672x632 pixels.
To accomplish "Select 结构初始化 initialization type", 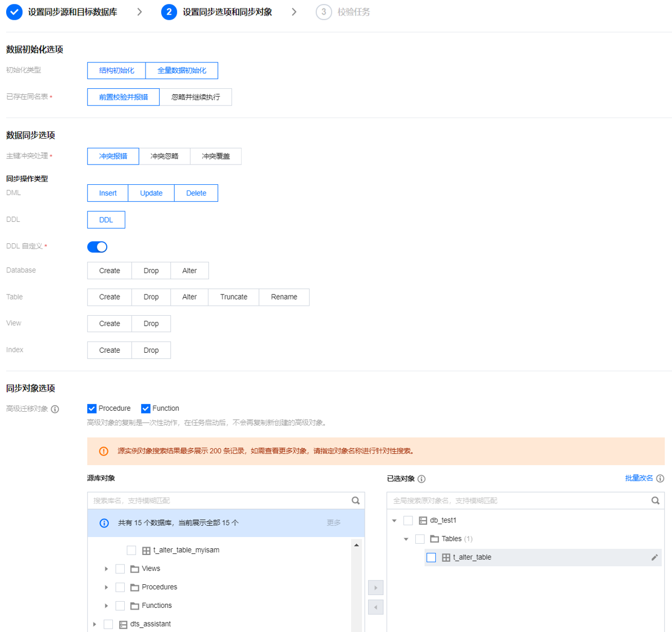I will [116, 71].
